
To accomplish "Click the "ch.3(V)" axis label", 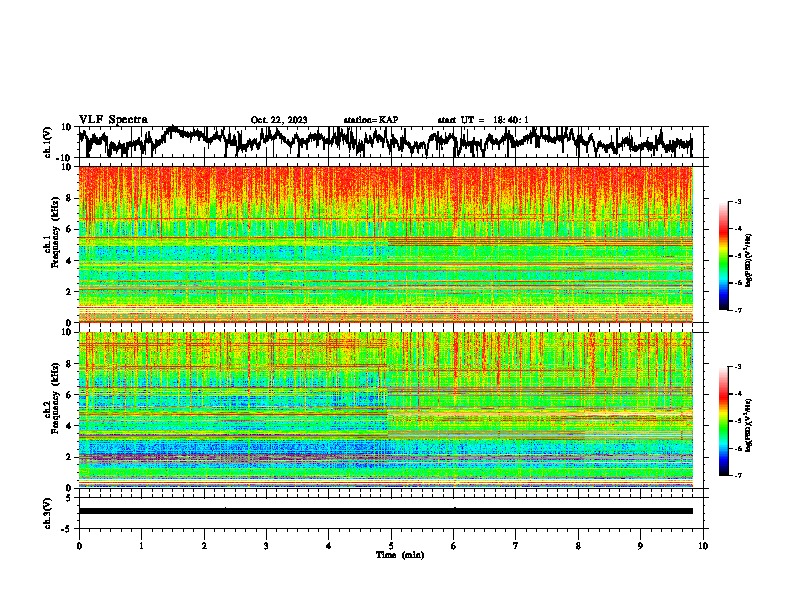I will tap(48, 513).
